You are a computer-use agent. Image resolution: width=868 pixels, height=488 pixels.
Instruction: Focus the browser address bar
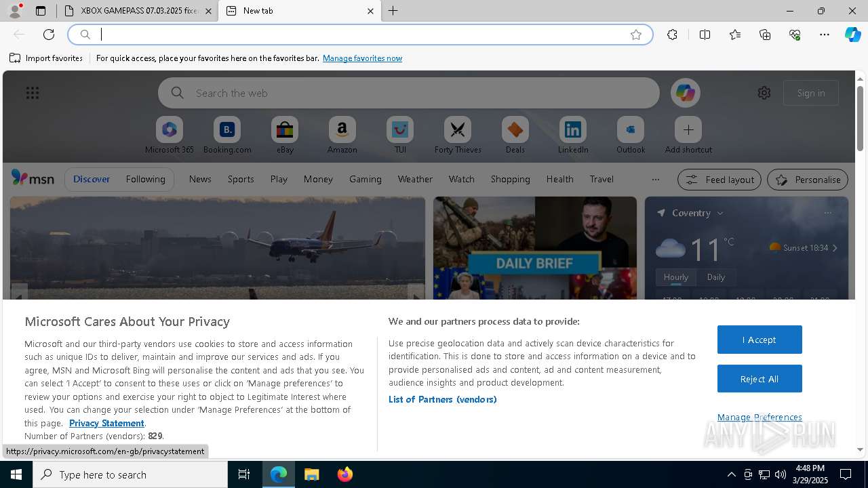click(x=360, y=35)
